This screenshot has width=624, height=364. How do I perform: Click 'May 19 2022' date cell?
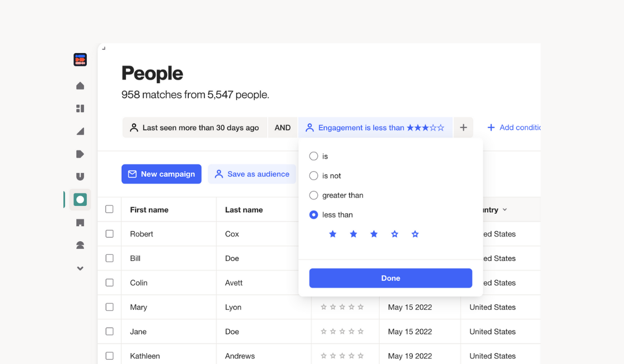[410, 356]
